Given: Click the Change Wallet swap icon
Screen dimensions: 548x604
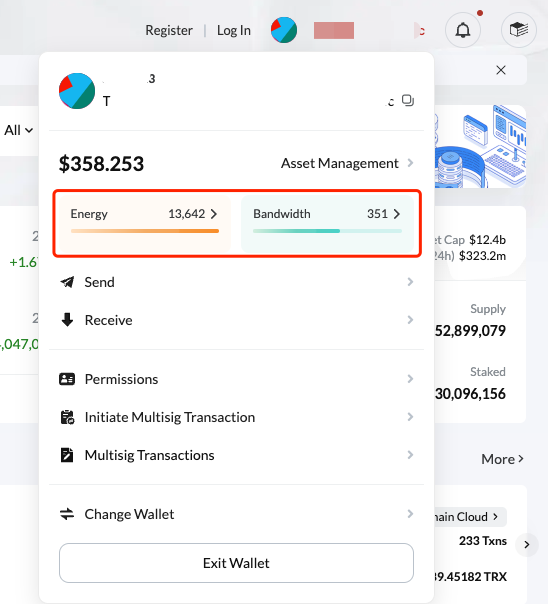Looking at the screenshot, I should pyautogui.click(x=67, y=514).
